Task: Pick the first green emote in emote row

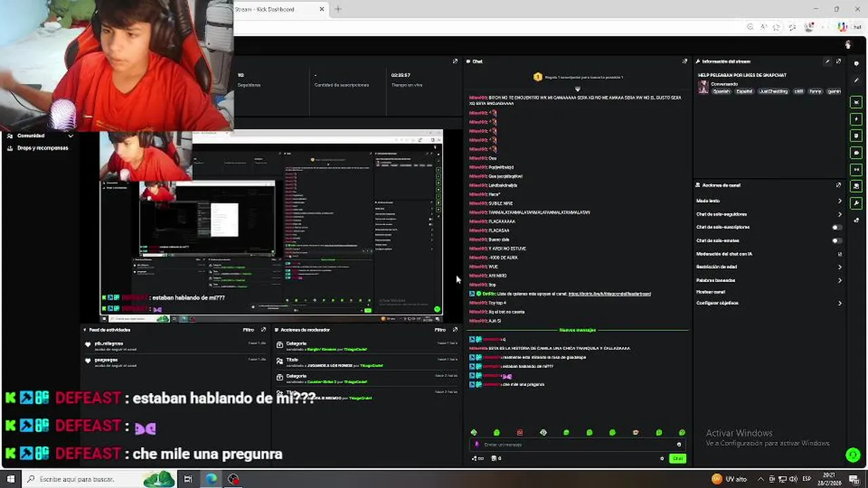Action: click(474, 432)
